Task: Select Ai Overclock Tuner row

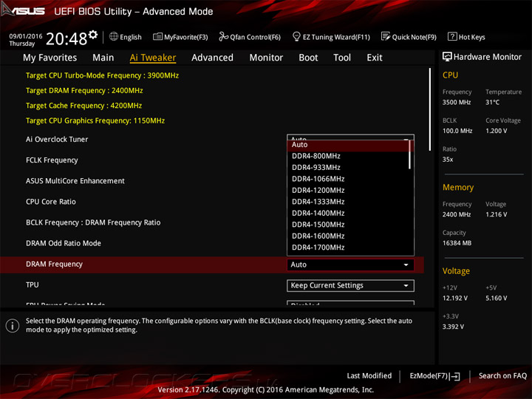Action: point(57,140)
